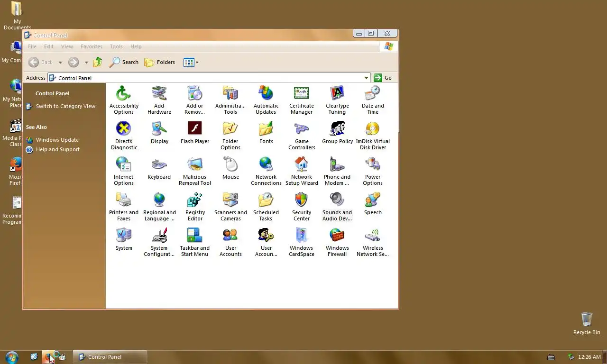
Task: Open Date and Time icon
Action: (373, 100)
